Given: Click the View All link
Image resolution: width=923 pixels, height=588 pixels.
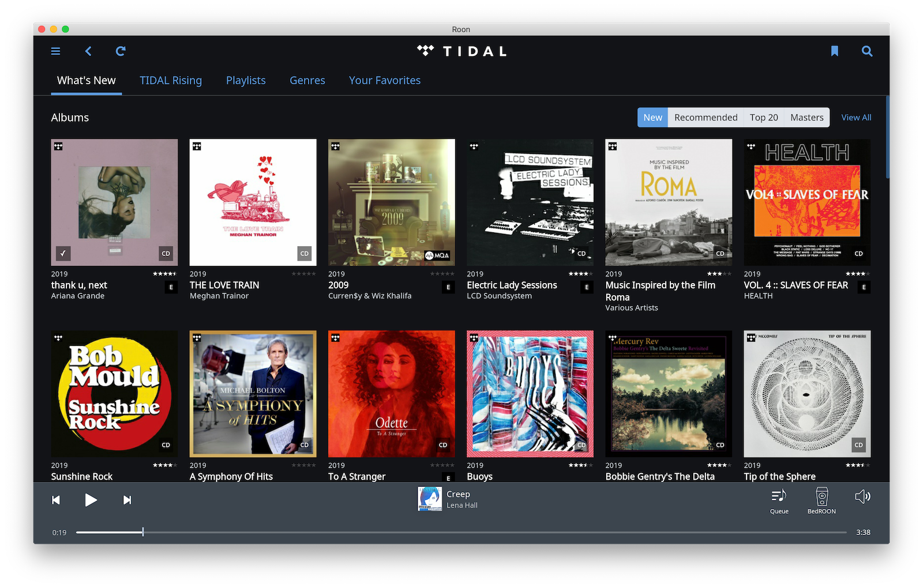Looking at the screenshot, I should [x=856, y=117].
